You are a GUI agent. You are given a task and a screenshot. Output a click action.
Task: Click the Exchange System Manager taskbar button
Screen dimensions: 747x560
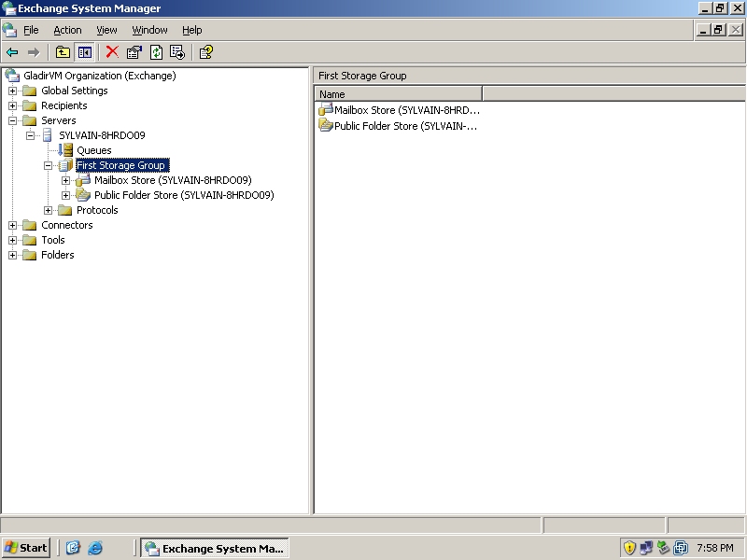point(215,548)
